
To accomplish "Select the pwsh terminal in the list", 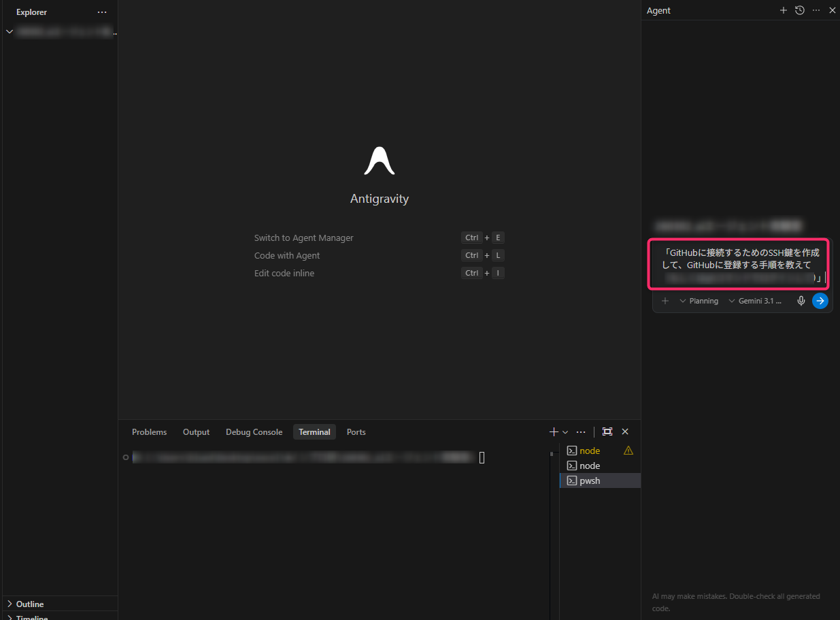I will pyautogui.click(x=590, y=480).
